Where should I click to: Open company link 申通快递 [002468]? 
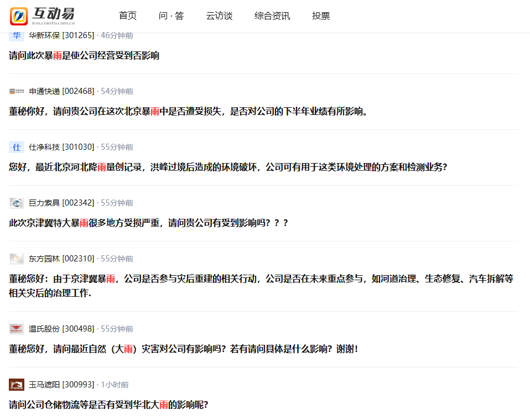point(61,91)
